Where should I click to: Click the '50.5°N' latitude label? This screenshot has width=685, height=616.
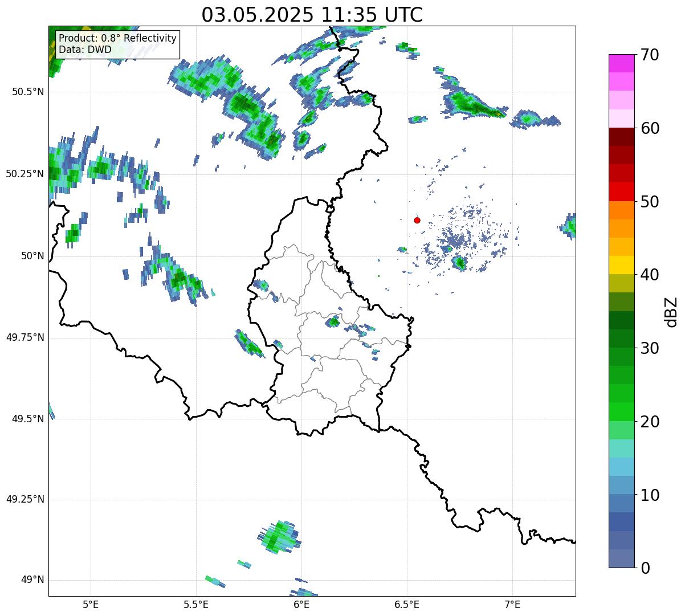[28, 92]
